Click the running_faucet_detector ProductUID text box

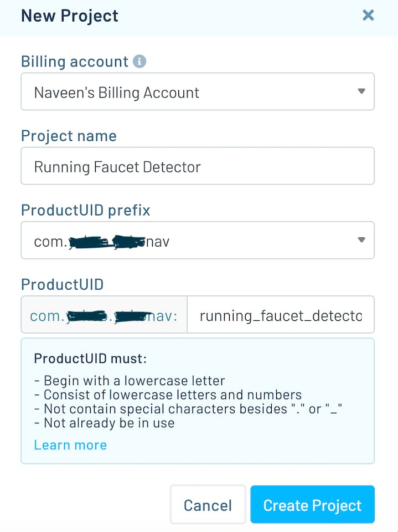281,315
